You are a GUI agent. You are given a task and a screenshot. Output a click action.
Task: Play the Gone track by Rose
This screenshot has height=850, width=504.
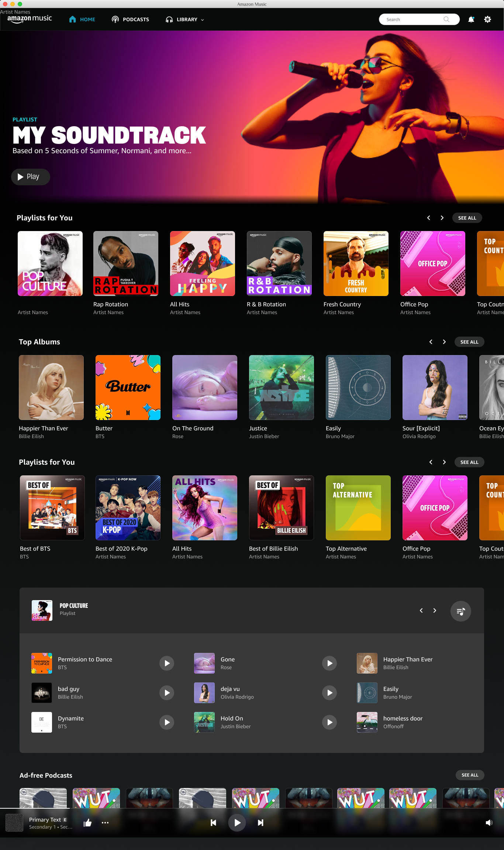click(329, 663)
